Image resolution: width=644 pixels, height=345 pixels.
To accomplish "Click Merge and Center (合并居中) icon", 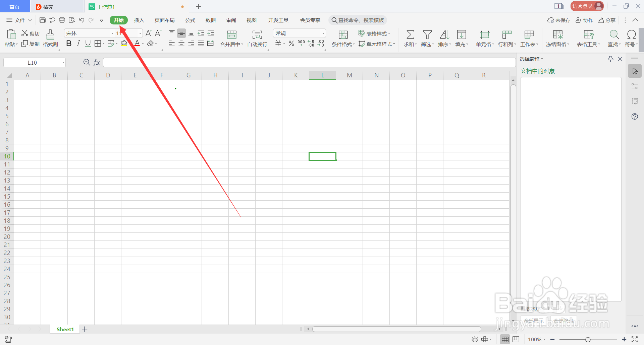I will click(232, 34).
